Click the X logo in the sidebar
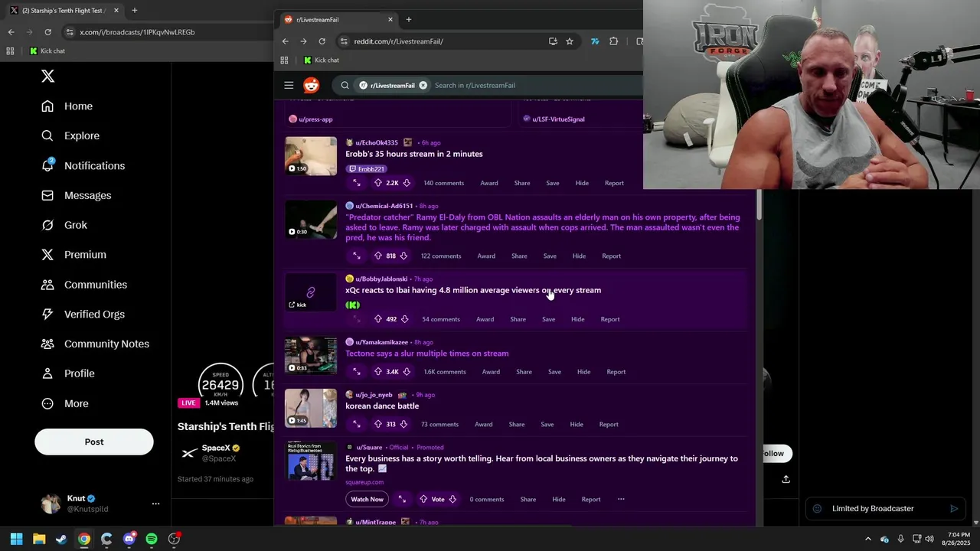 coord(47,76)
